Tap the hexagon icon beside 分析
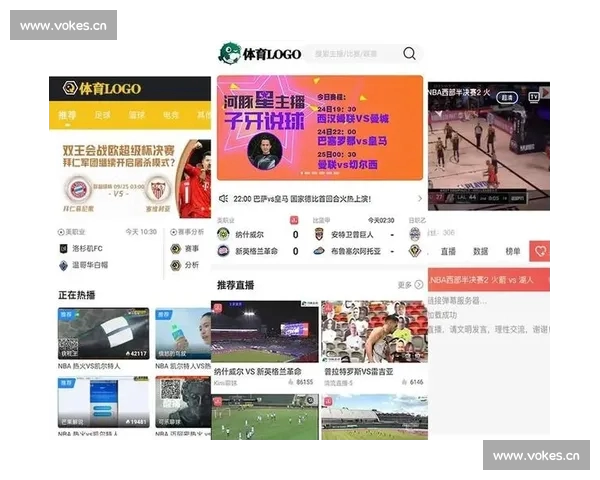This screenshot has height=480, width=600. click(x=175, y=265)
